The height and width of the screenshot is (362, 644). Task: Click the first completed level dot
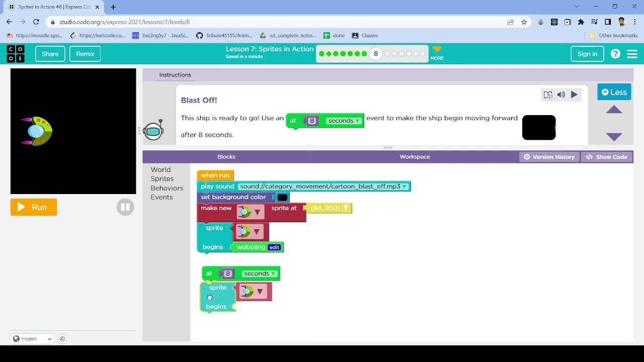[x=321, y=54]
